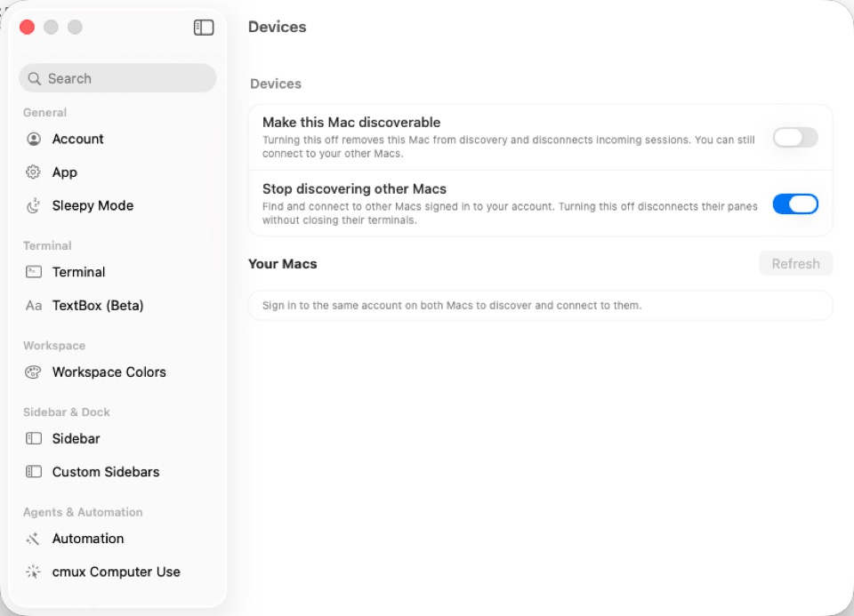Click the 'Find and connect to other Macs' description
854x616 pixels.
(510, 213)
